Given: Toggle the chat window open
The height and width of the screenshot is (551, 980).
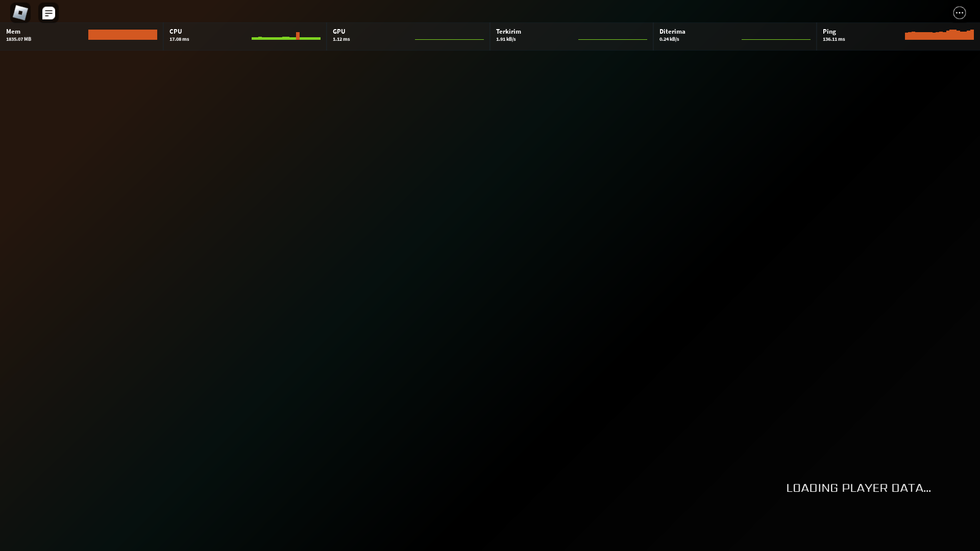Looking at the screenshot, I should click(x=48, y=12).
